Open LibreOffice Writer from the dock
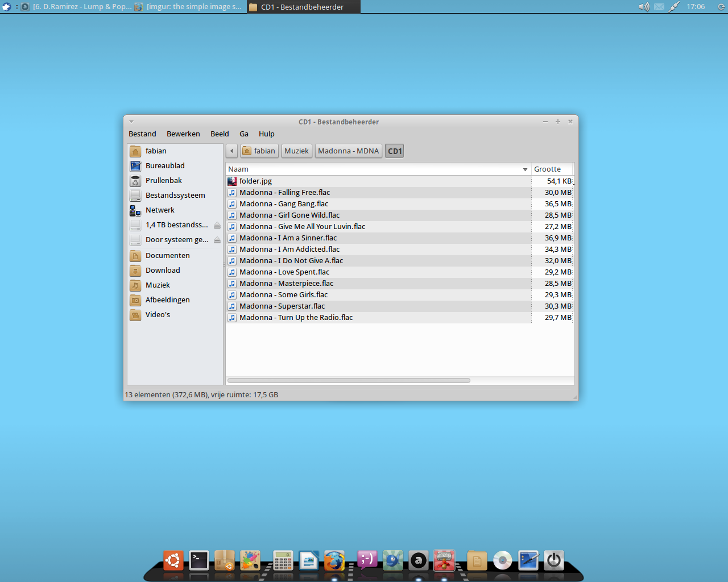728x582 pixels. [309, 561]
